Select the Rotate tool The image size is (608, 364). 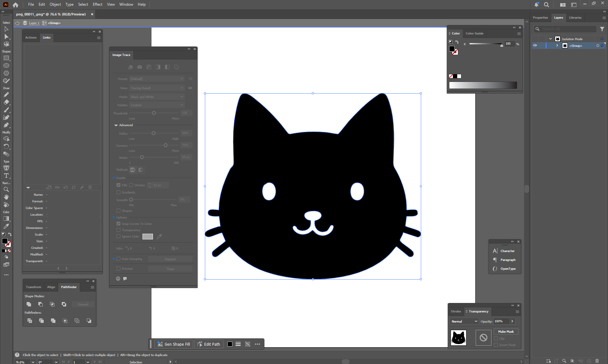[x=6, y=146]
